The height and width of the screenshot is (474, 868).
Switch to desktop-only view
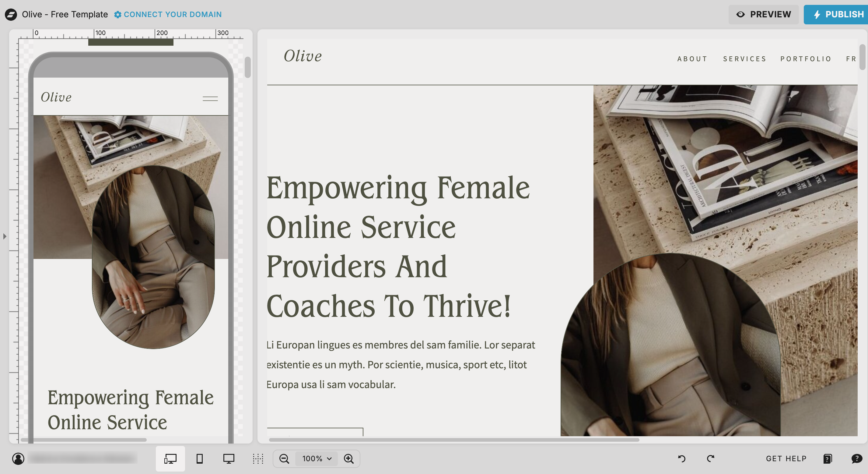tap(229, 458)
